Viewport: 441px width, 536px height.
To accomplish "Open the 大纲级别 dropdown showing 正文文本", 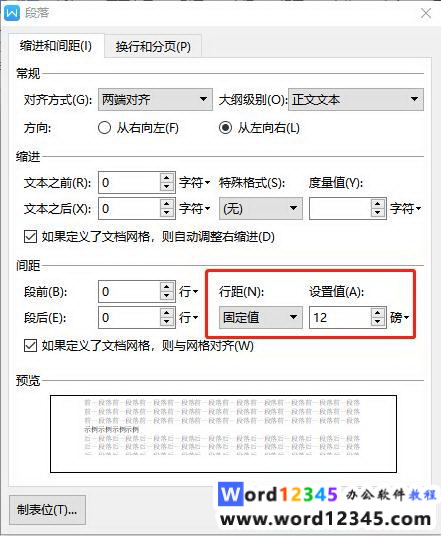I will coord(356,99).
